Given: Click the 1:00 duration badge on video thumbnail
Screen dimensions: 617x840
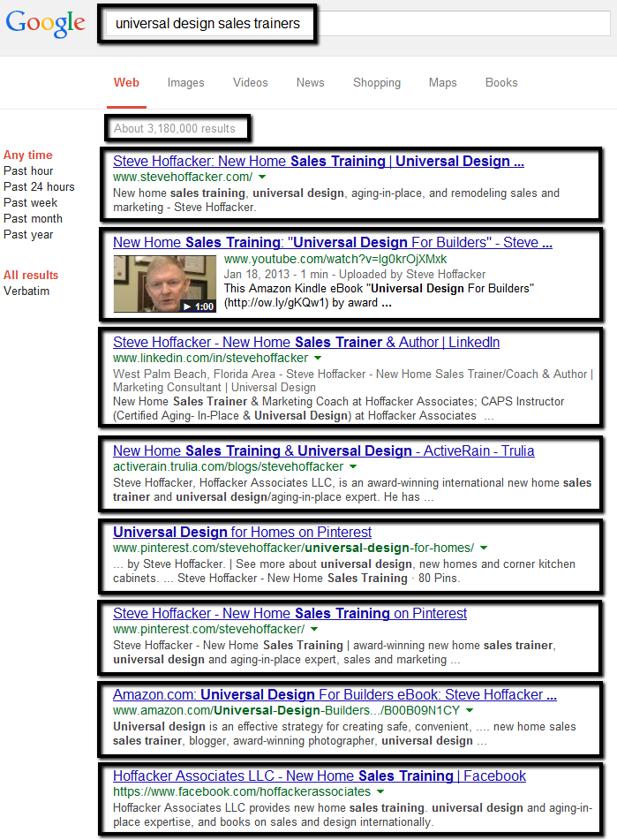Looking at the screenshot, I should coord(199,306).
